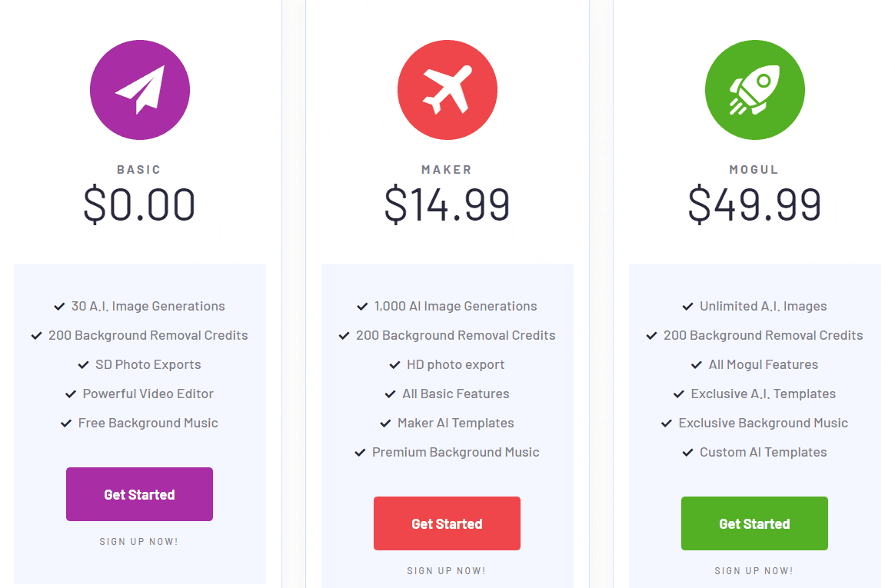Click the $14.99 price text
The width and height of the screenshot is (895, 588).
coord(447,203)
